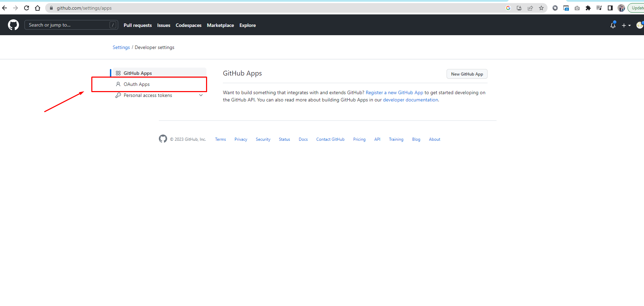Open Issues in header navigation
Image resolution: width=644 pixels, height=306 pixels.
click(x=164, y=25)
